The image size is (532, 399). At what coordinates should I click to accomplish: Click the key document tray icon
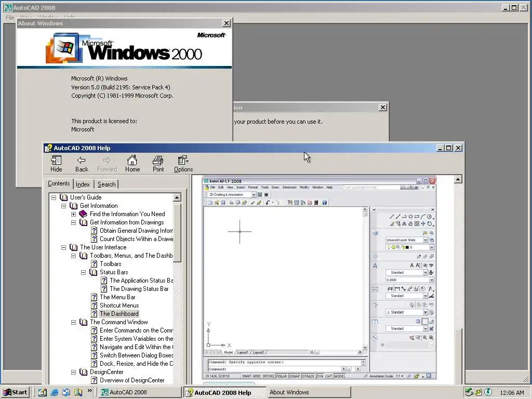pos(478,392)
